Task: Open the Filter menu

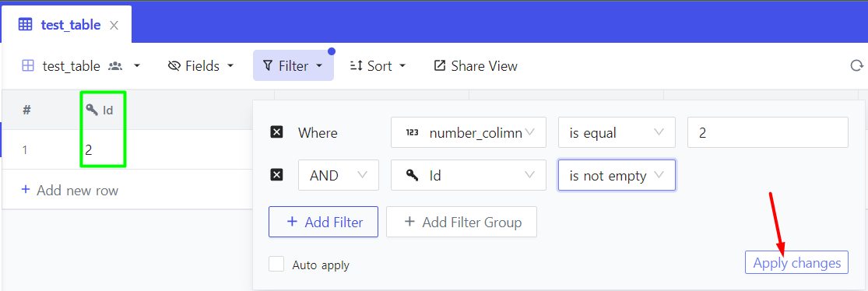Action: pos(293,66)
